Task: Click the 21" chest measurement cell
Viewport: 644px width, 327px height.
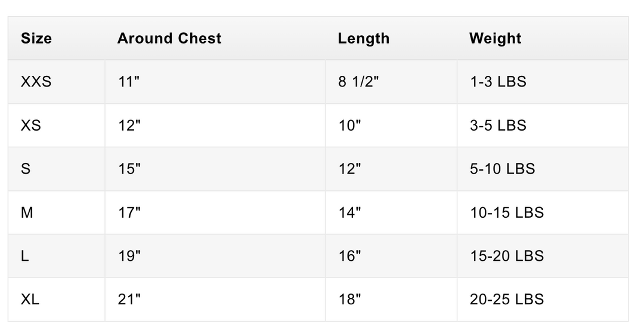Action: 215,300
